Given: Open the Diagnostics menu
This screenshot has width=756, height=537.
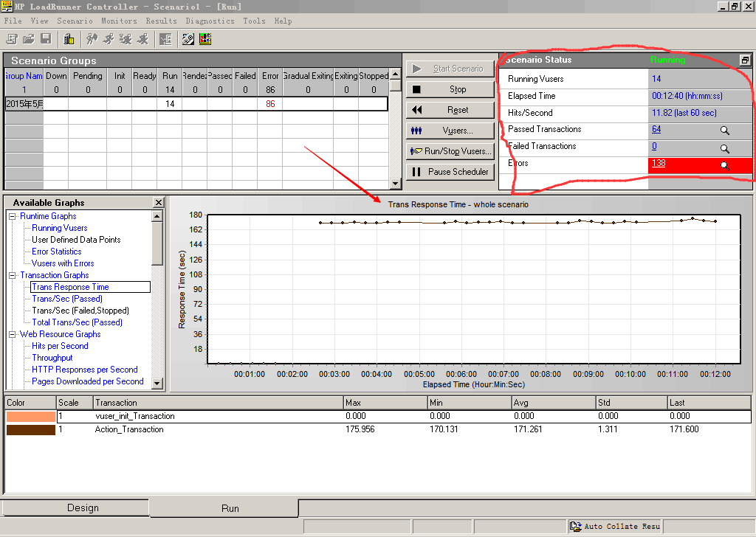Looking at the screenshot, I should point(210,21).
